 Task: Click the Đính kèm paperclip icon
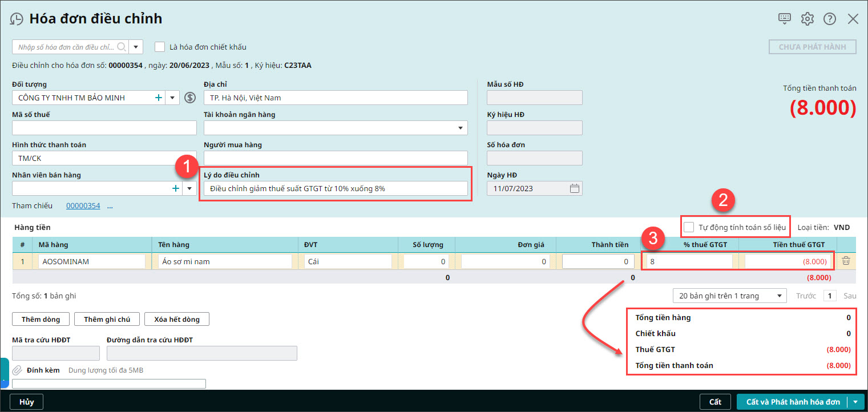click(17, 370)
